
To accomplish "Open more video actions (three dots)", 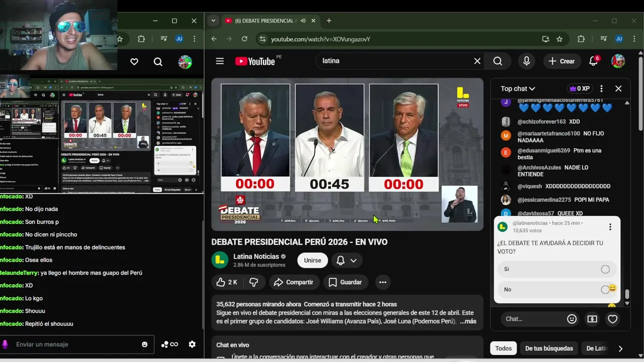I will tap(382, 282).
